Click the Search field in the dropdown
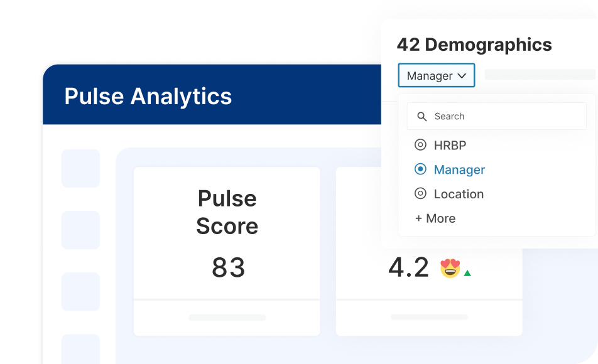The width and height of the screenshot is (598, 364). pyautogui.click(x=496, y=116)
